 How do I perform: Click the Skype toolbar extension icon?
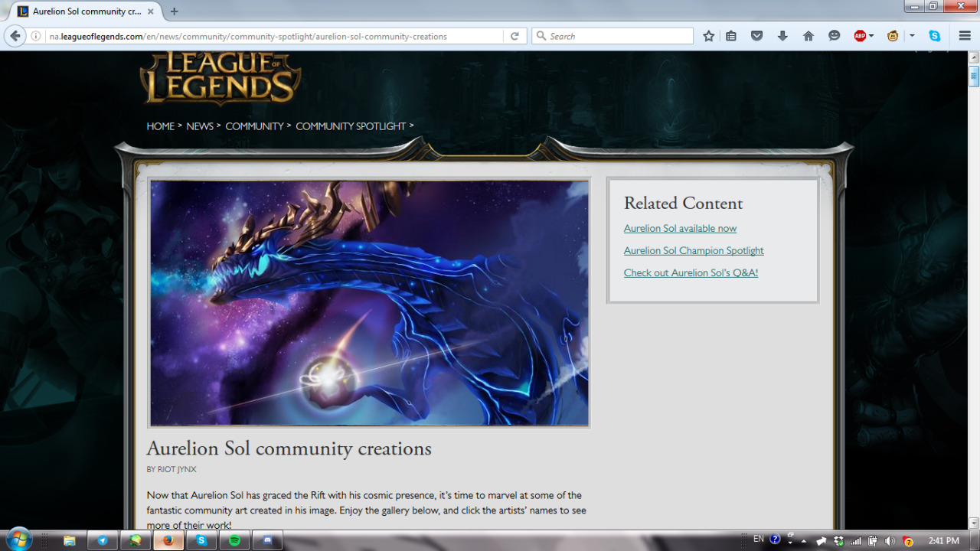[x=935, y=36]
